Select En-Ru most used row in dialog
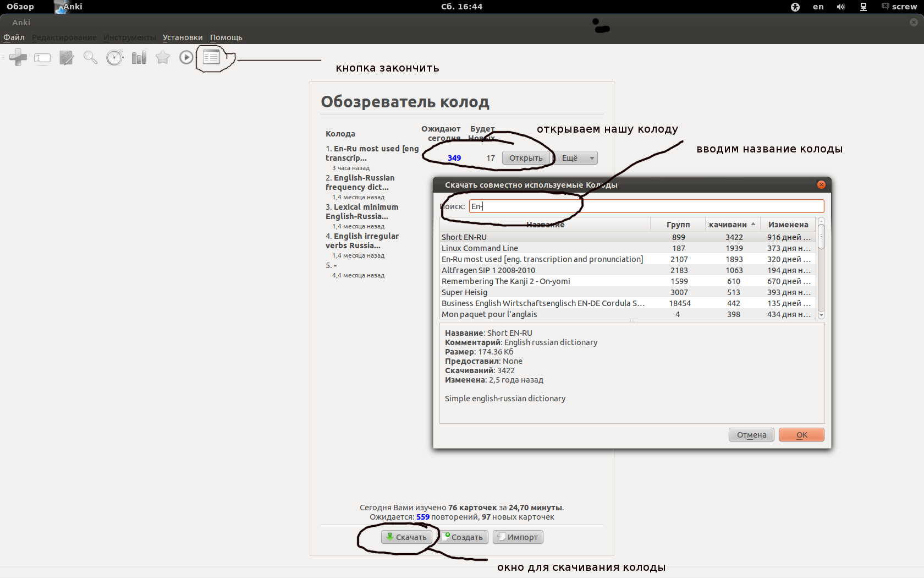This screenshot has height=578, width=924. 628,259
